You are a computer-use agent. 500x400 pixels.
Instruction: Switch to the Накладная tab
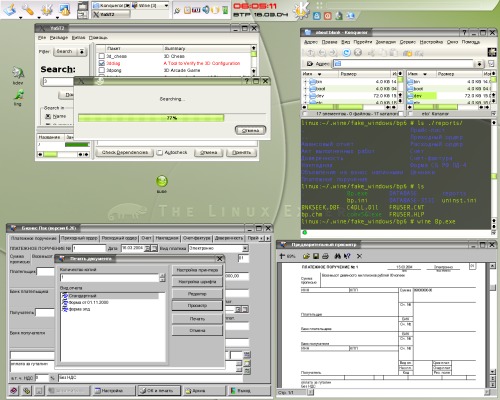167,238
